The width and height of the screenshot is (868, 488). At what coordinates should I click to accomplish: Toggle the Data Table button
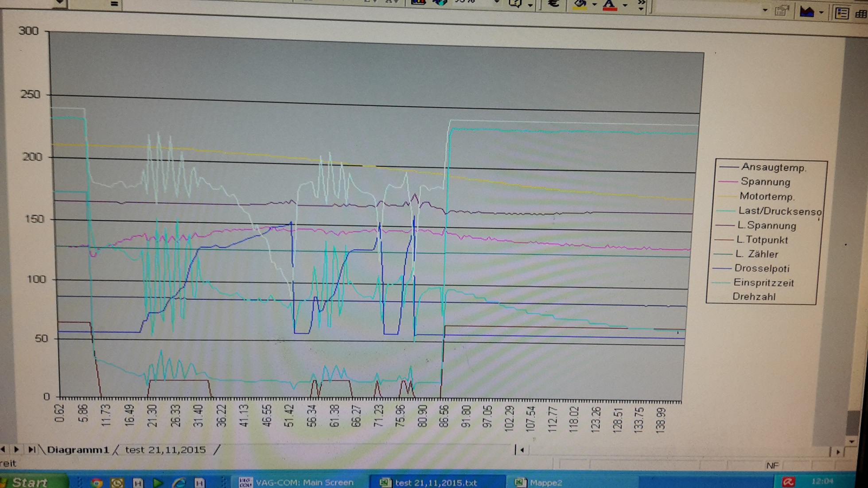861,14
